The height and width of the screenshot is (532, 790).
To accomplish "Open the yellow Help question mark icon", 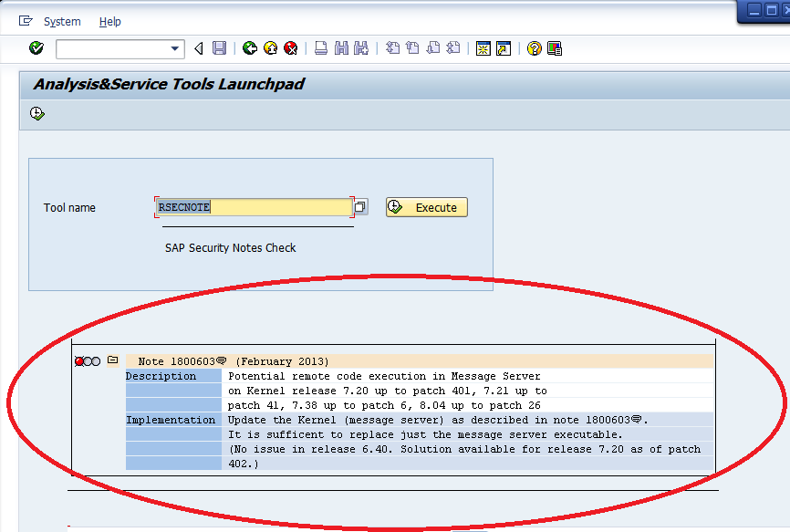I will tap(534, 48).
